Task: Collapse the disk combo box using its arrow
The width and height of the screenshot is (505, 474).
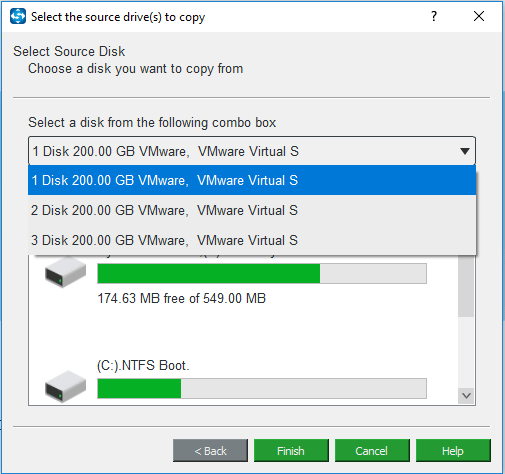Action: [x=465, y=151]
